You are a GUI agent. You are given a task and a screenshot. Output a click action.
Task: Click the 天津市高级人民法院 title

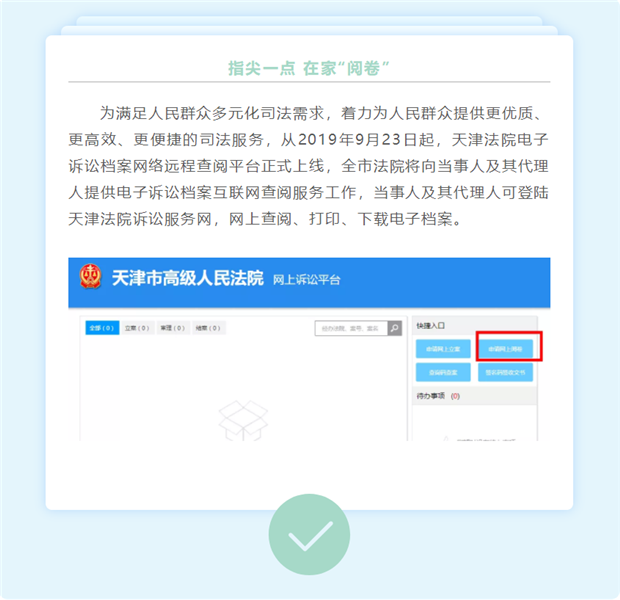pos(187,278)
